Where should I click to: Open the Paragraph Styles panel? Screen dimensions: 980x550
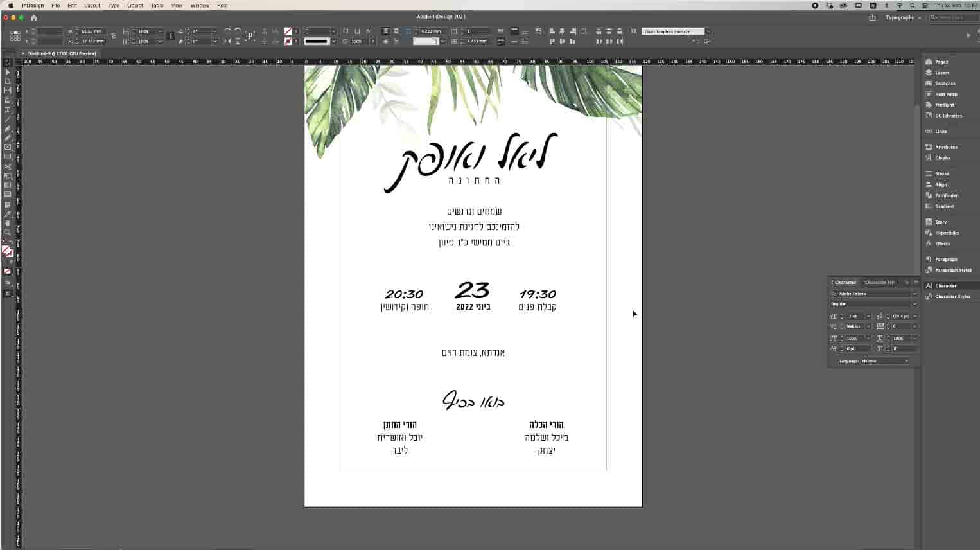953,270
